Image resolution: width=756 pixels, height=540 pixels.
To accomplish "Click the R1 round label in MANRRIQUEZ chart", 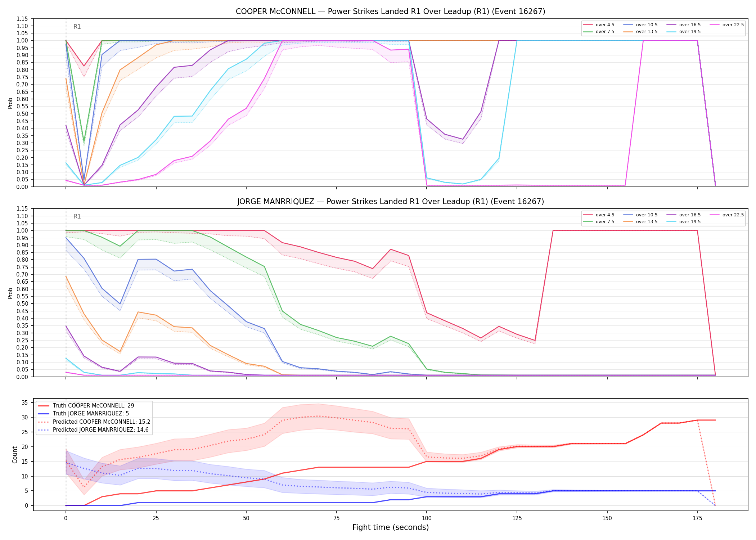I will (77, 216).
